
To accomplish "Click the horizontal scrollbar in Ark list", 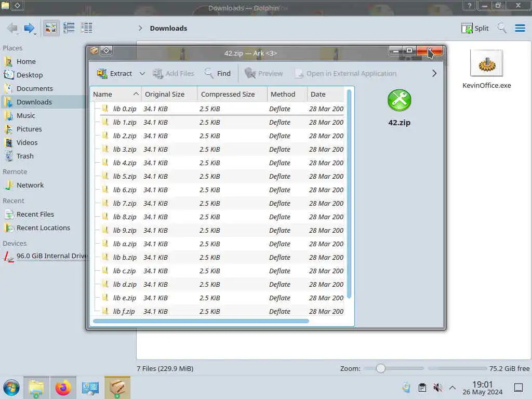I will pos(201,321).
